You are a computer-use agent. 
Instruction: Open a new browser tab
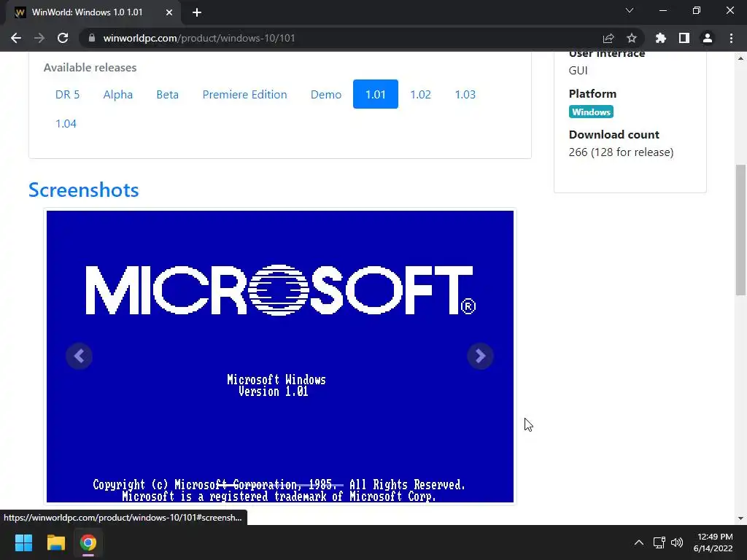197,12
